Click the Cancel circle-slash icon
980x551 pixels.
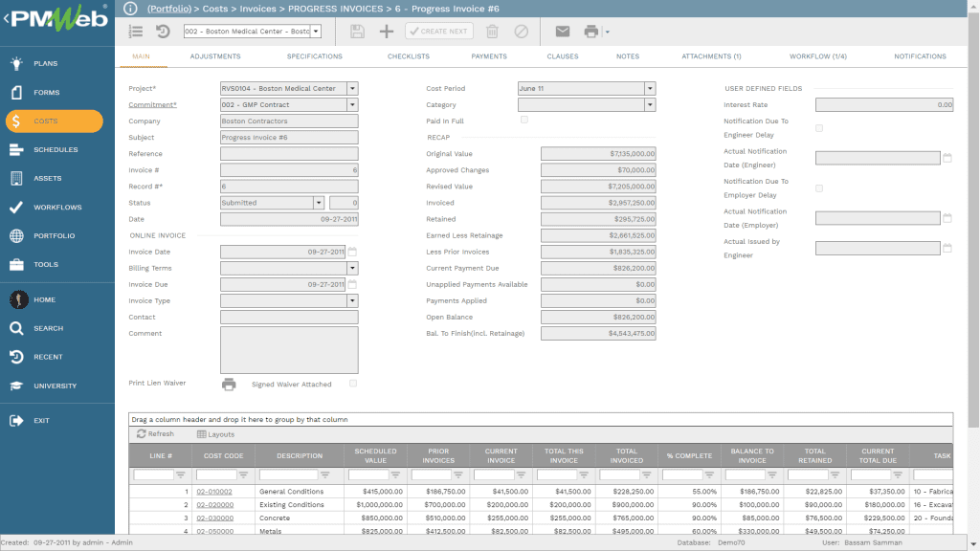coord(522,32)
